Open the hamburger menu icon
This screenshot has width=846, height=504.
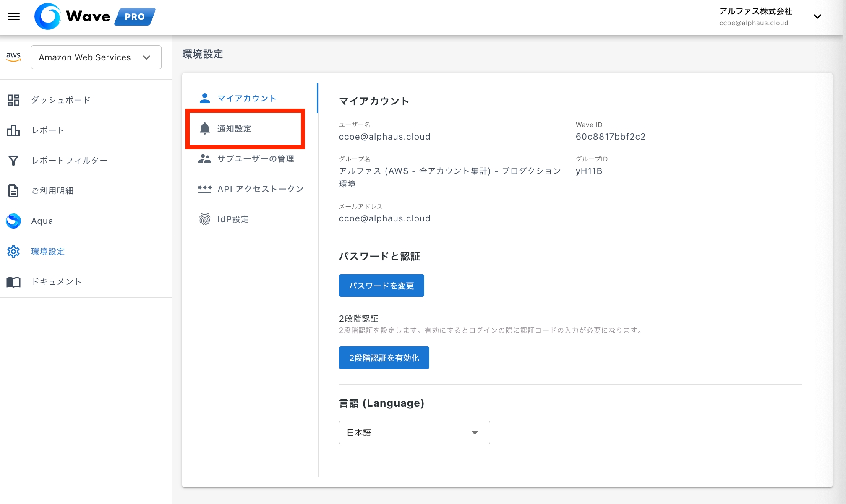pyautogui.click(x=14, y=16)
